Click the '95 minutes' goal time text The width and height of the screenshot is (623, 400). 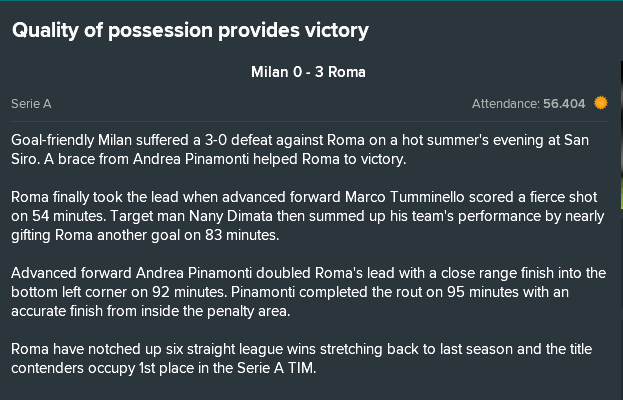click(x=483, y=292)
